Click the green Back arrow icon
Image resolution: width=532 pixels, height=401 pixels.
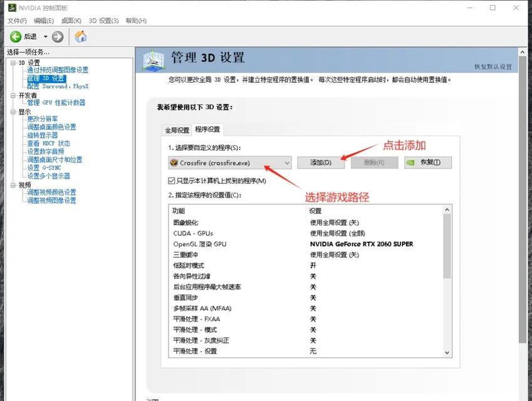pyautogui.click(x=16, y=36)
